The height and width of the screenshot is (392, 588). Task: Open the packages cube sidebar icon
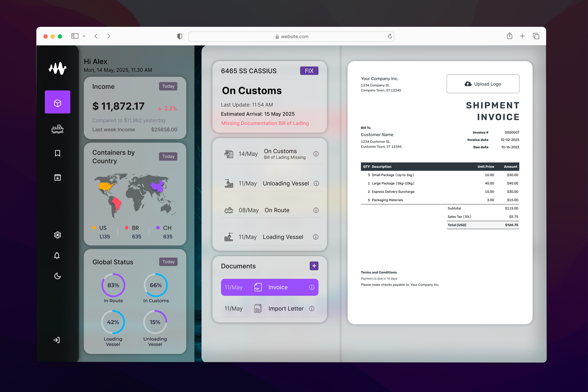click(58, 102)
